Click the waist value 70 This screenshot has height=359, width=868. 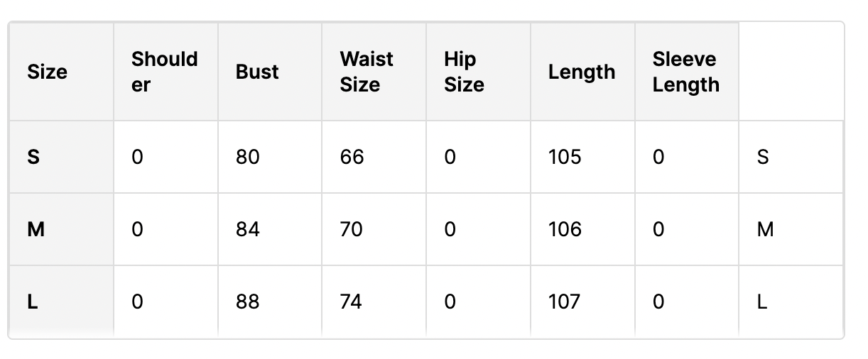coord(352,229)
